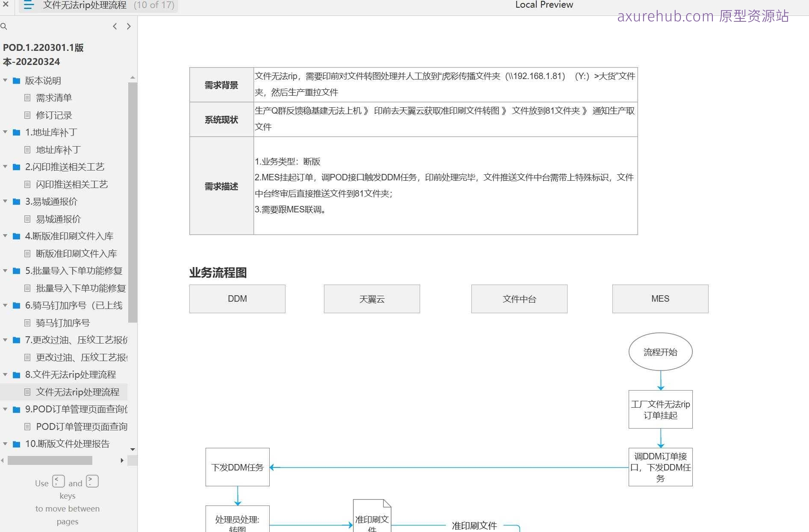
Task: Click the search icon in the sidebar
Action: click(x=4, y=26)
